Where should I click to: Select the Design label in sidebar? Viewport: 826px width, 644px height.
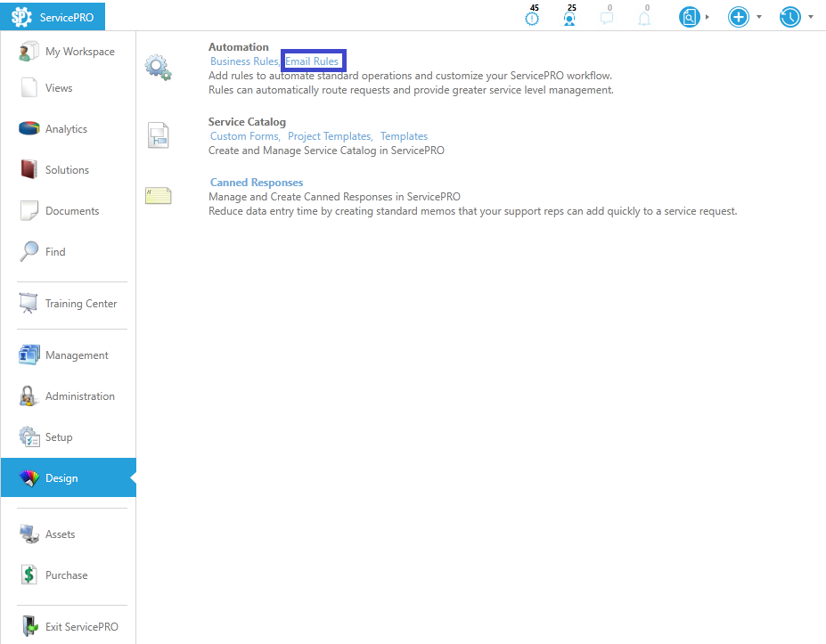(x=61, y=478)
